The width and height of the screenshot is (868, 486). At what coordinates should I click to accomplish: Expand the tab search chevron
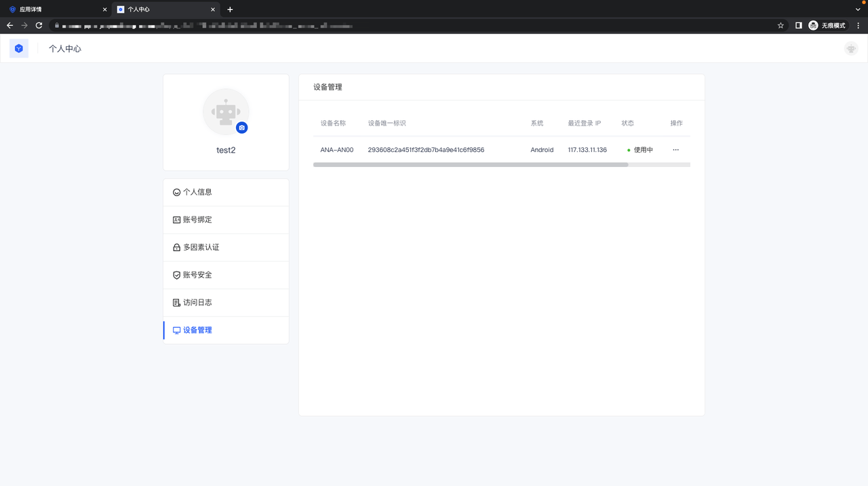[x=858, y=10]
